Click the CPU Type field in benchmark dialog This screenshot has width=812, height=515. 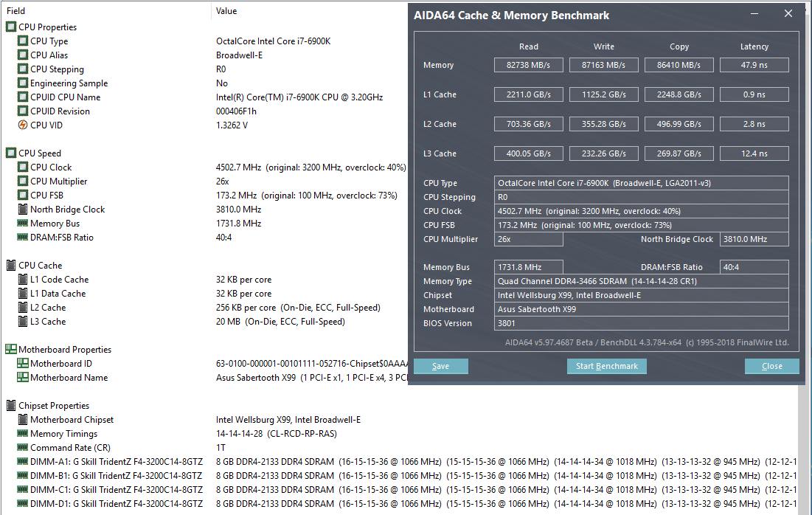641,183
